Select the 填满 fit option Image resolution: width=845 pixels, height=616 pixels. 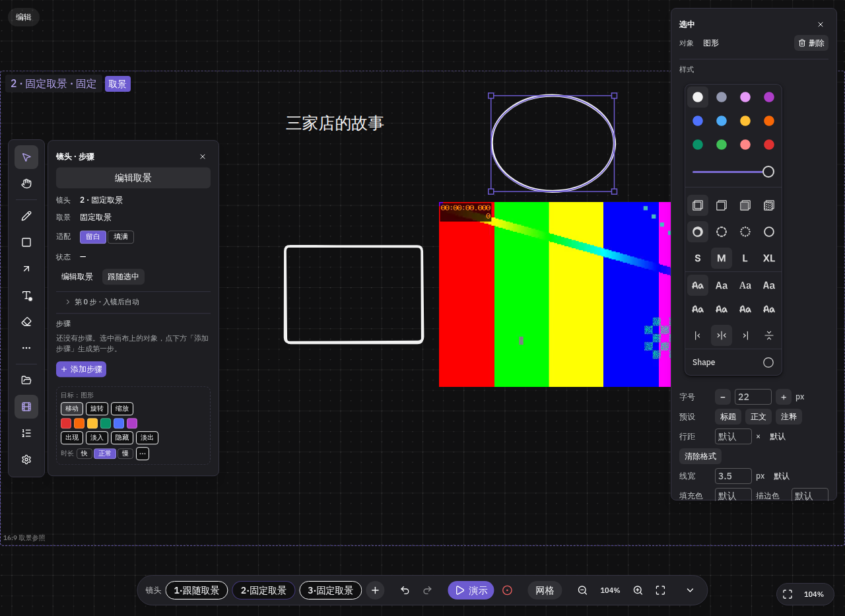tap(121, 237)
